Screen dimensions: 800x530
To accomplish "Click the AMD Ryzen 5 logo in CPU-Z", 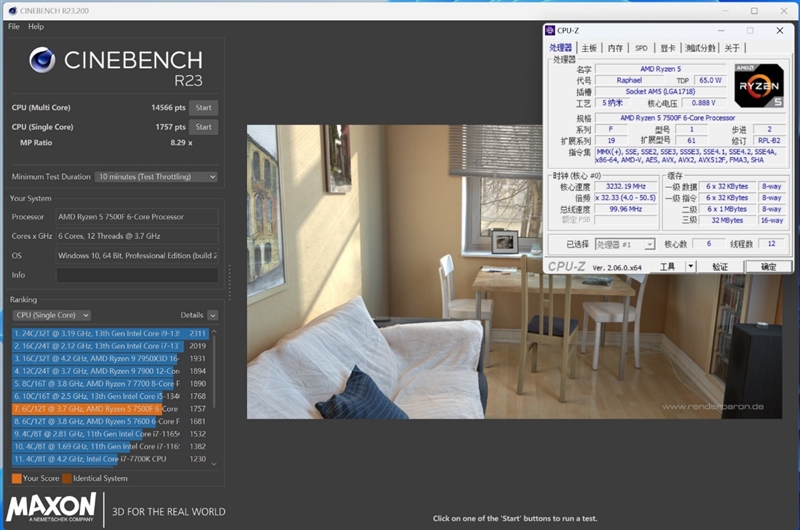I will (759, 85).
